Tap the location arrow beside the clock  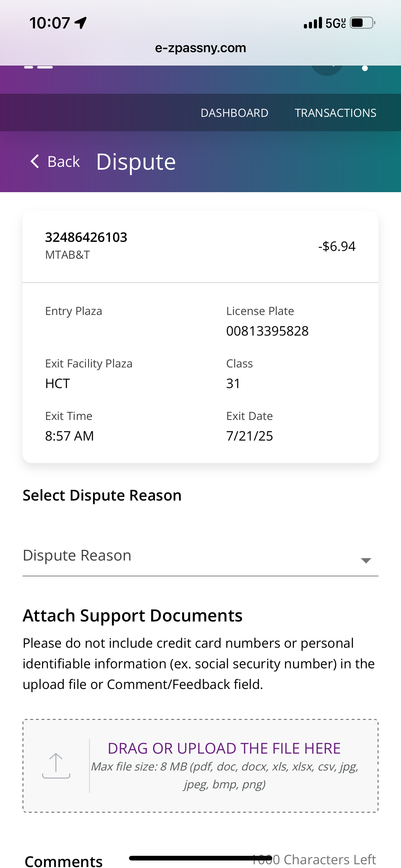81,23
